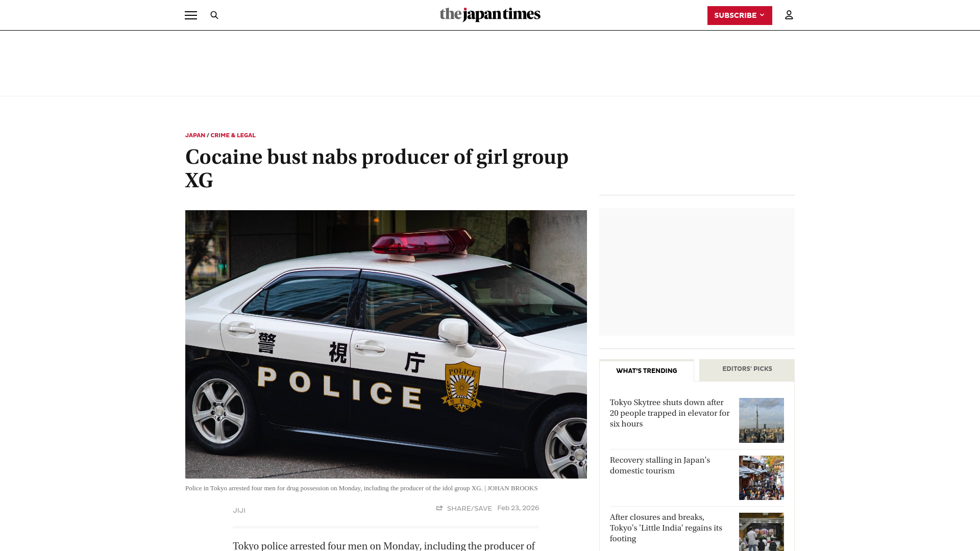Open Tokyo Skytree article thumbnail
The width and height of the screenshot is (980, 551).
pyautogui.click(x=761, y=420)
